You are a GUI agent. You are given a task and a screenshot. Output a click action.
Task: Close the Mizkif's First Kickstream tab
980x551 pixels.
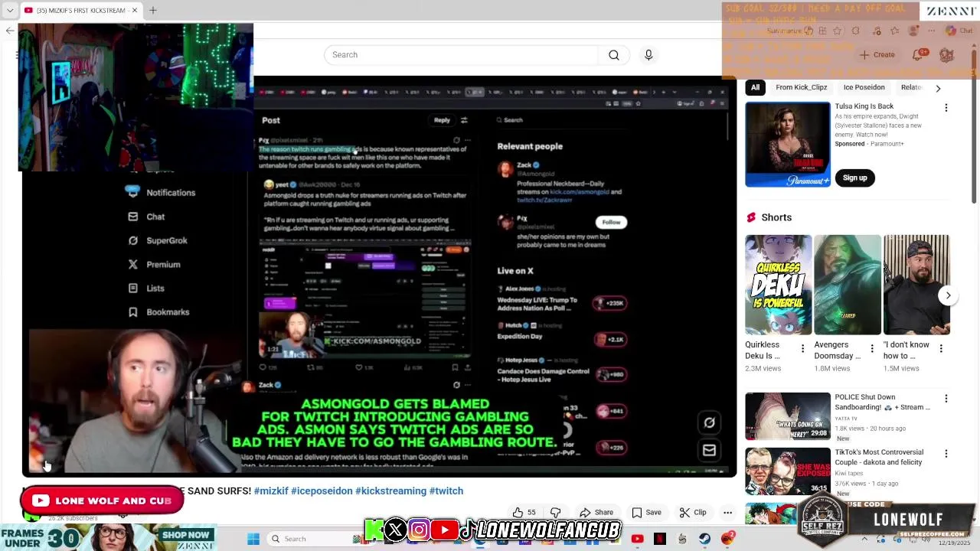(135, 10)
